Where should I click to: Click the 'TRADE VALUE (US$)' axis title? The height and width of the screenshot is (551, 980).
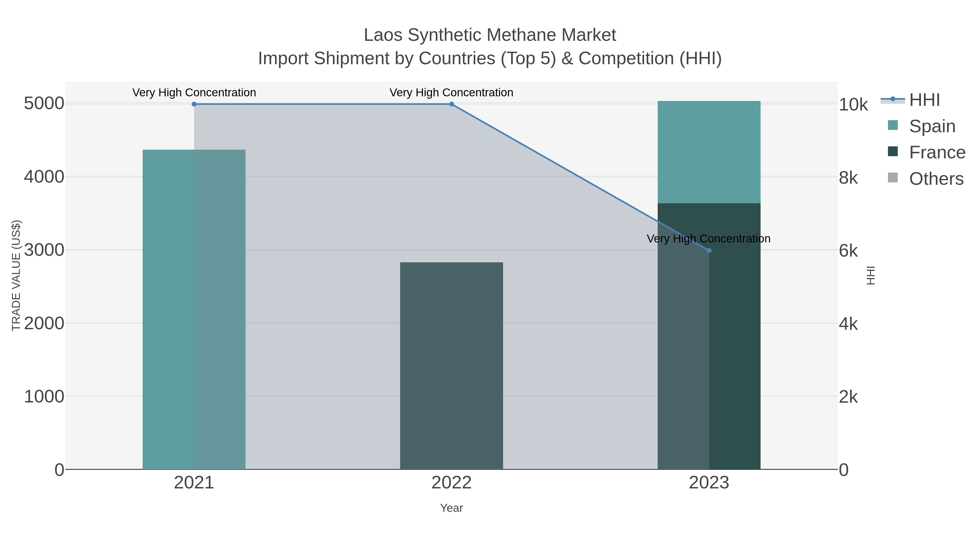pos(16,275)
